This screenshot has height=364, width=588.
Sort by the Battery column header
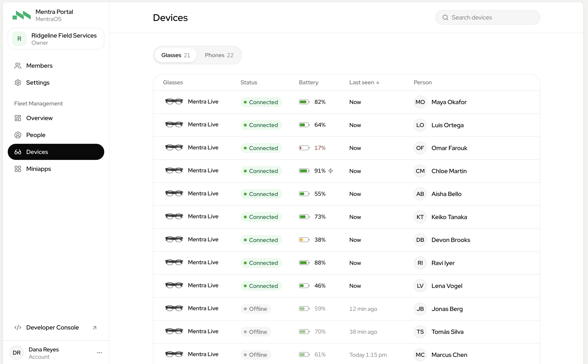[309, 82]
